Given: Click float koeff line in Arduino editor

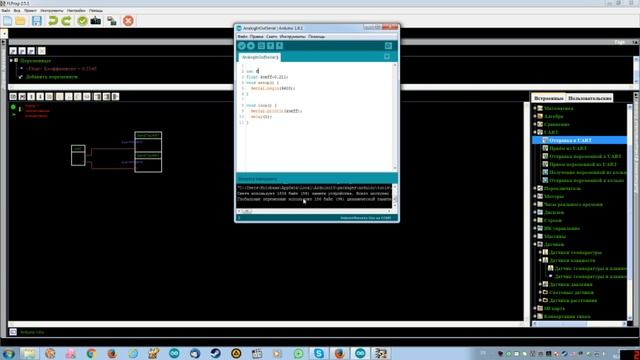Looking at the screenshot, I should coord(267,77).
